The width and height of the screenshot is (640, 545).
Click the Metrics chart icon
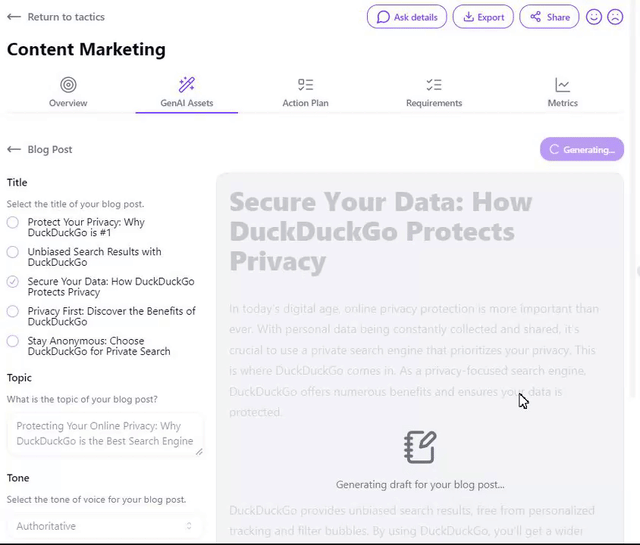point(563,85)
